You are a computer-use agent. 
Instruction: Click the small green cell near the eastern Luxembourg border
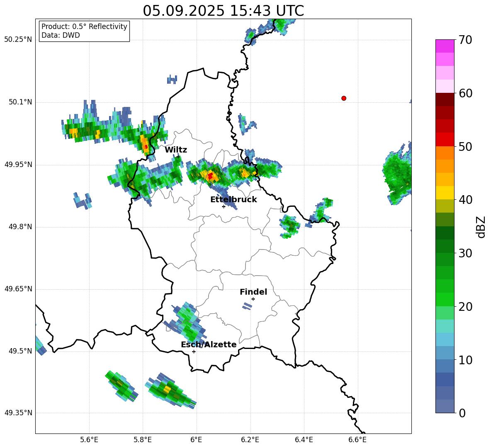pos(289,226)
